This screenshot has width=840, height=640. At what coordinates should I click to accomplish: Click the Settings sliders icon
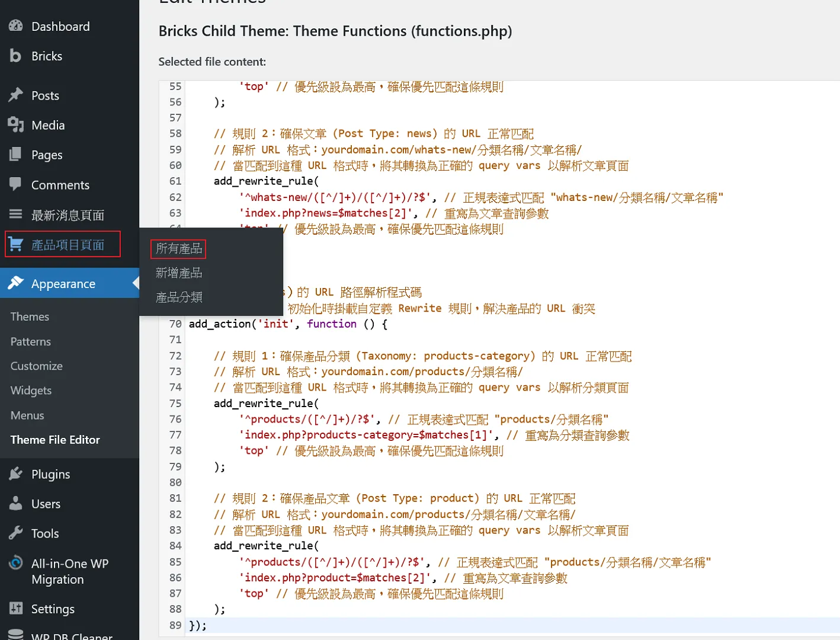[x=16, y=609]
